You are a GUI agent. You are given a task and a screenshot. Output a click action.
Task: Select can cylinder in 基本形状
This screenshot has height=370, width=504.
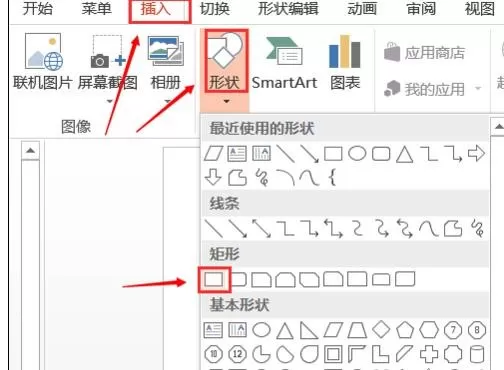477,354
